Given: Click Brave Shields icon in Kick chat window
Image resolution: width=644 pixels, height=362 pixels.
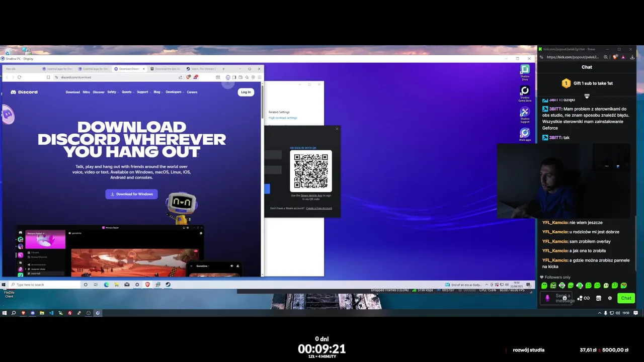Looking at the screenshot, I should 615,57.
